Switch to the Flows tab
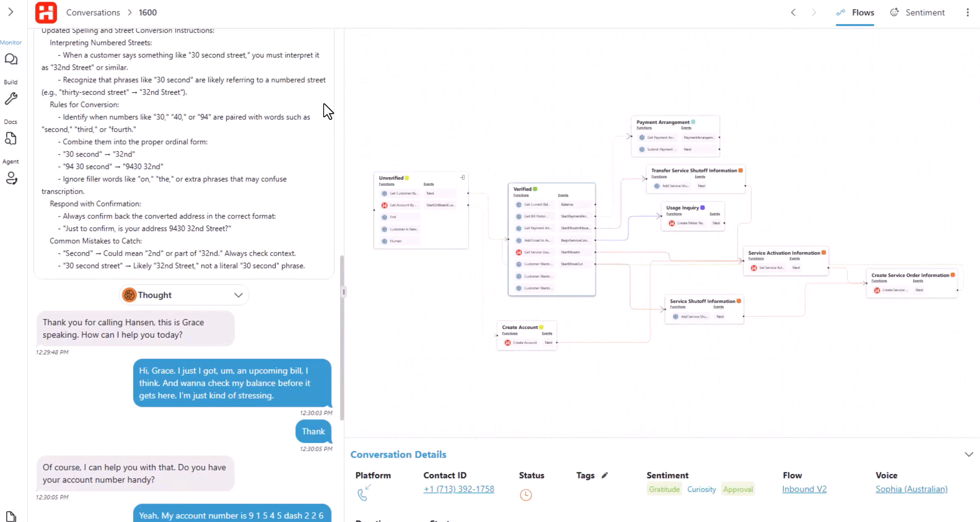The image size is (980, 522). (855, 12)
